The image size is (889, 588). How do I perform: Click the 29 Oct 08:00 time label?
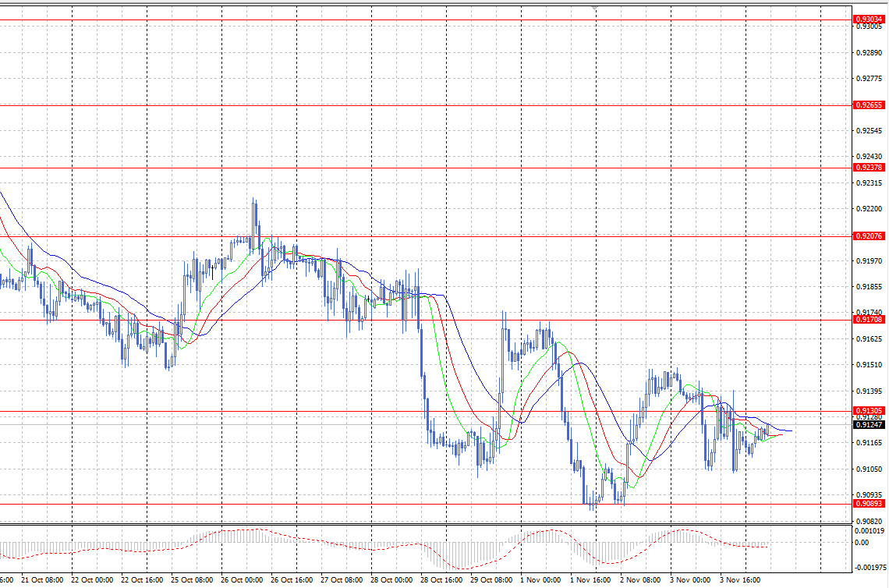(491, 580)
